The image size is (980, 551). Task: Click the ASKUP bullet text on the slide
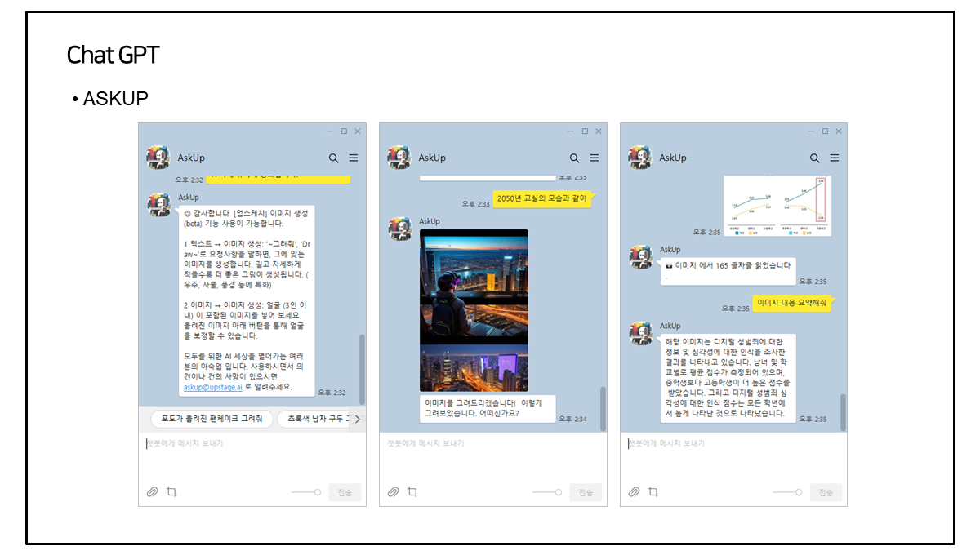click(x=115, y=99)
